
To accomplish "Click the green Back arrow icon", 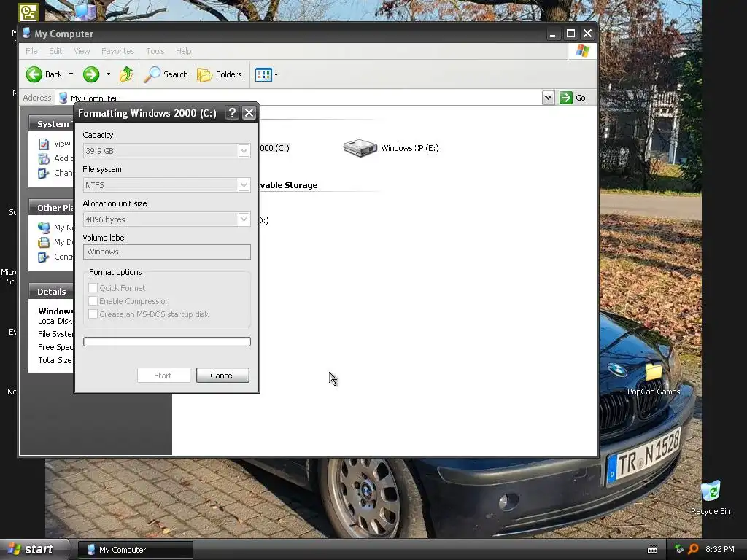I will (x=34, y=74).
